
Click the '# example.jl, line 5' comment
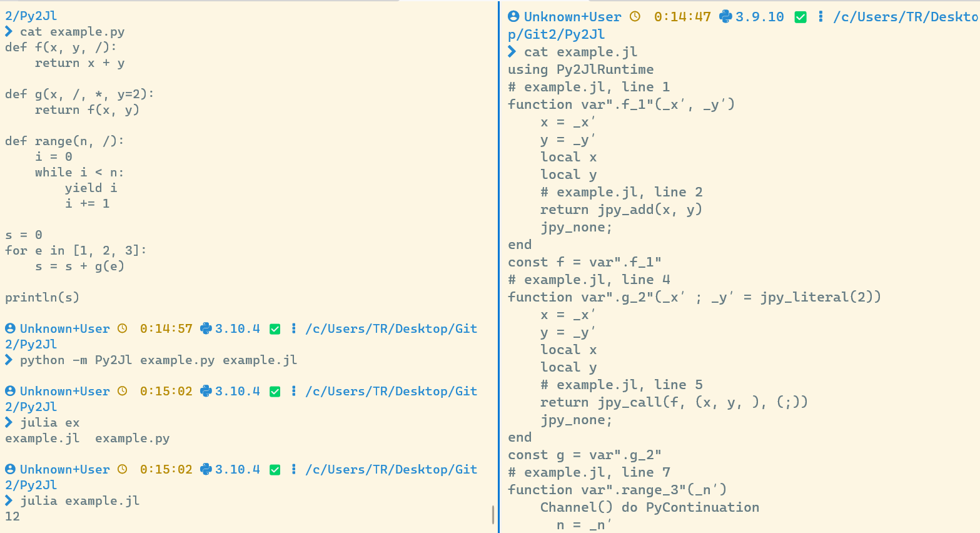tap(622, 385)
